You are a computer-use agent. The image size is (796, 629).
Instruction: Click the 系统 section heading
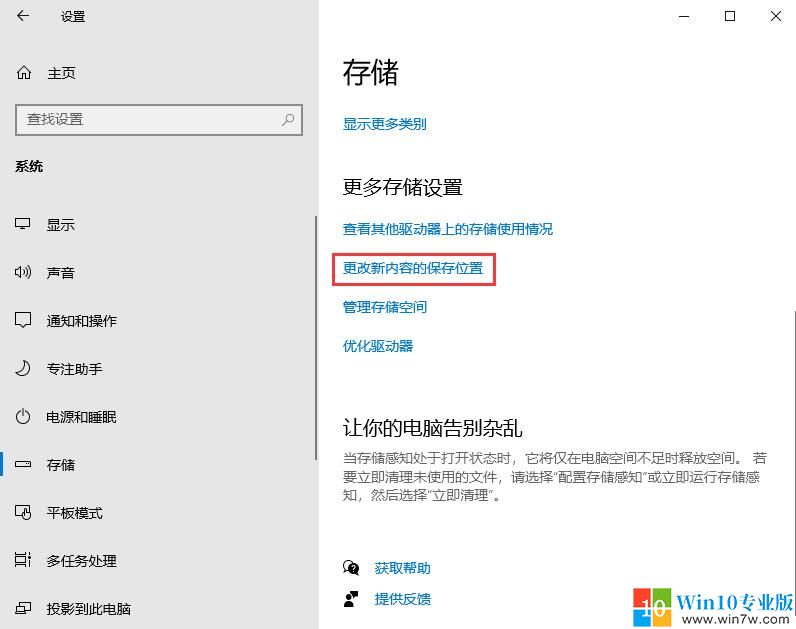[29, 167]
